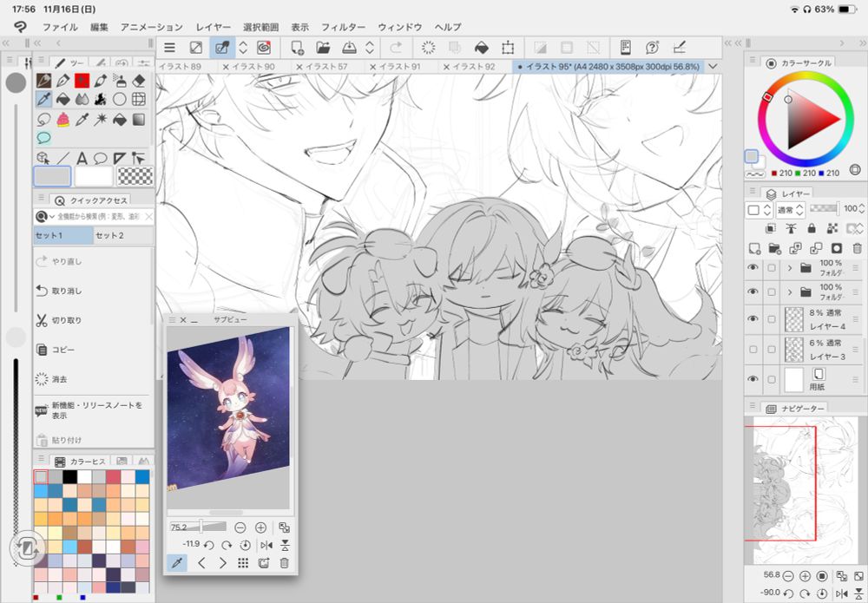Create a new raster layer icon
This screenshot has width=868, height=603.
pyautogui.click(x=754, y=248)
